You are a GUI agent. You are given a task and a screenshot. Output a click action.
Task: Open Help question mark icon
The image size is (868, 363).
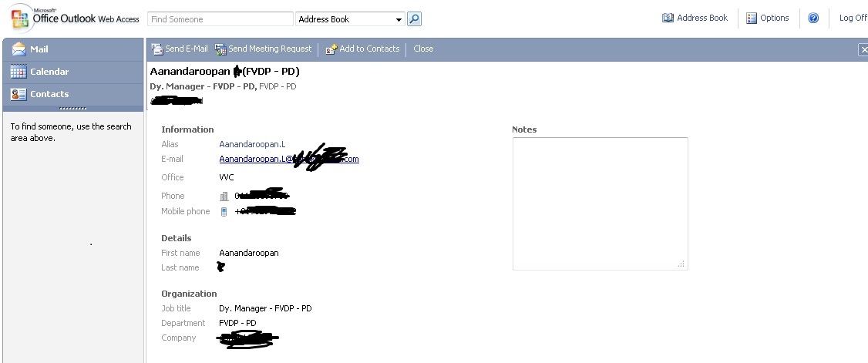[813, 18]
